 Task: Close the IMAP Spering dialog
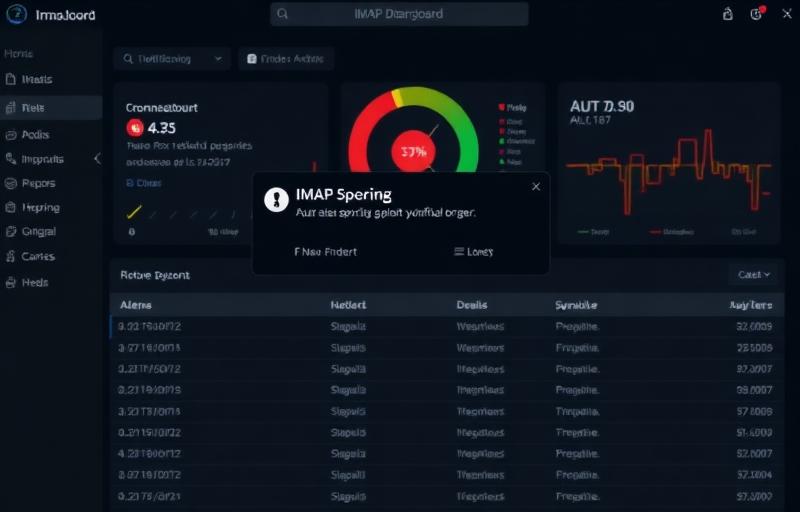[536, 186]
